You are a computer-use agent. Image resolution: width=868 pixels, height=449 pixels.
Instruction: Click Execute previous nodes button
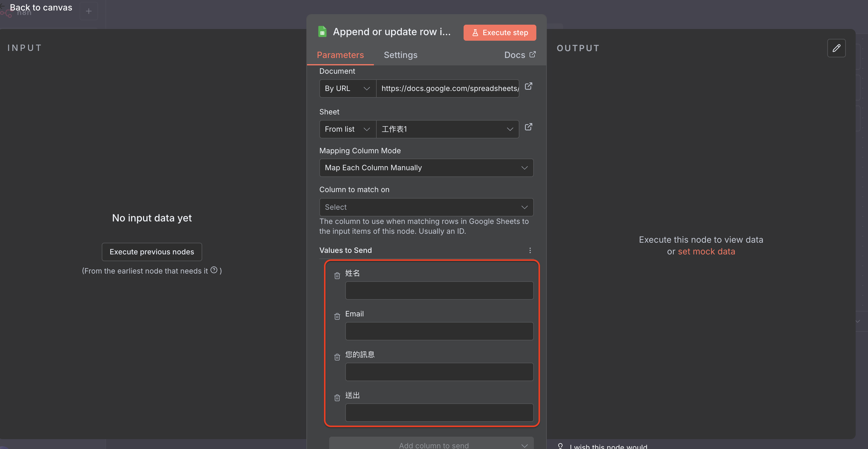pyautogui.click(x=152, y=252)
